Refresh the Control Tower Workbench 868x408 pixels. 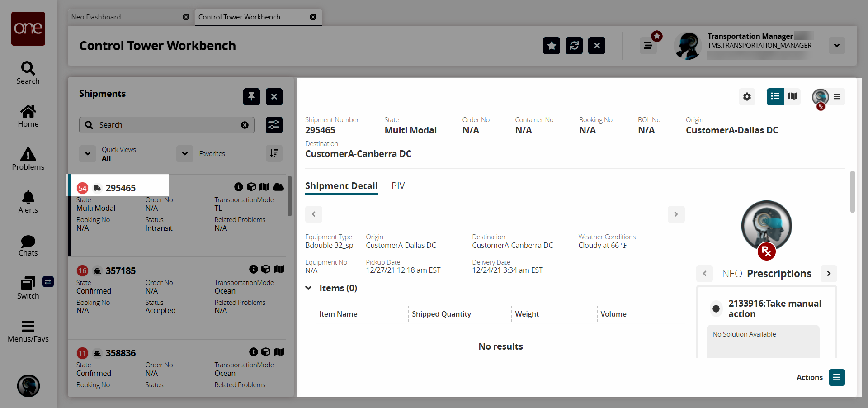[574, 46]
